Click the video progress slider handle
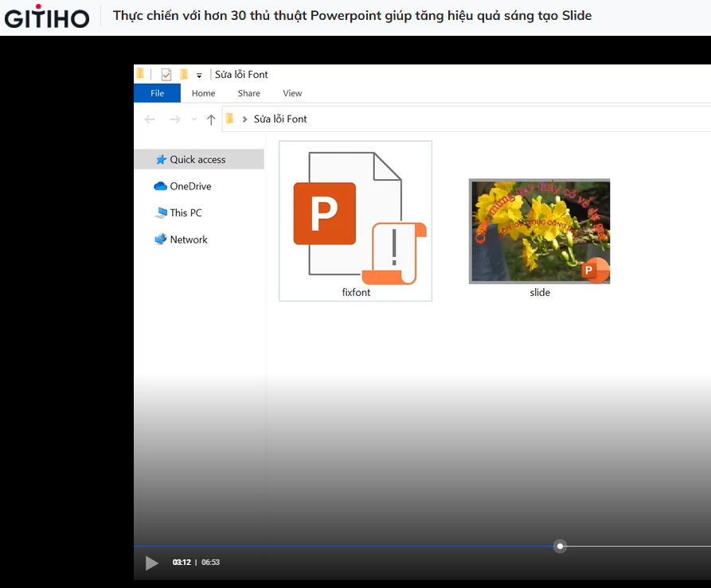The width and height of the screenshot is (711, 588). pyautogui.click(x=560, y=547)
